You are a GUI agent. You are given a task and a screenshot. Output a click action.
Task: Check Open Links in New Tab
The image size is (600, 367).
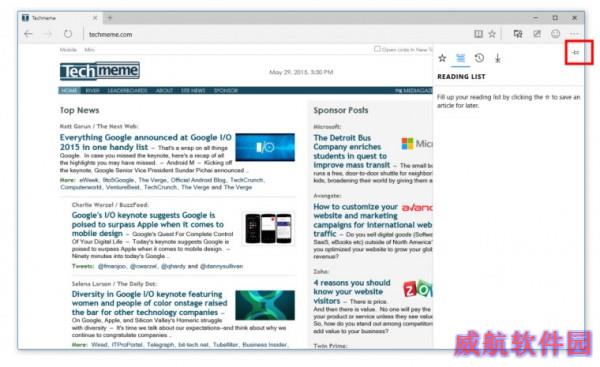coord(377,49)
